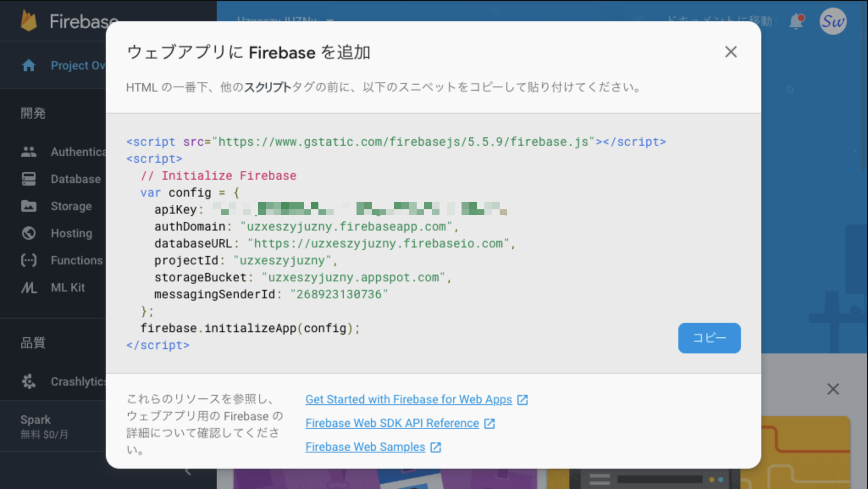The height and width of the screenshot is (489, 868).
Task: Click external-link icon beside Get Started link
Action: [x=522, y=400]
